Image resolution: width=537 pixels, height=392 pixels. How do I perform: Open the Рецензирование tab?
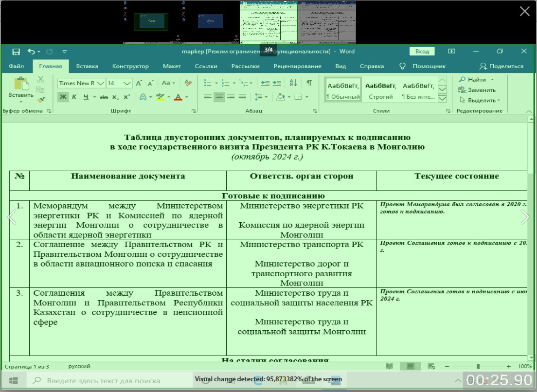tap(298, 66)
